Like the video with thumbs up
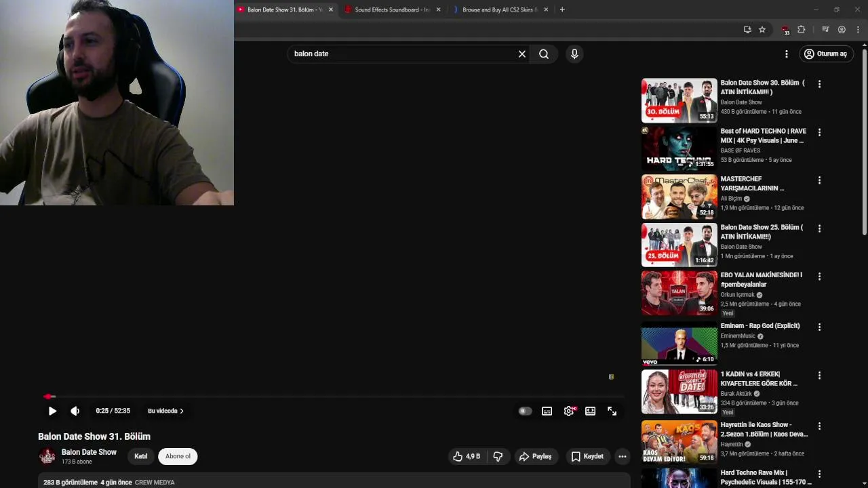The image size is (868, 488). pyautogui.click(x=467, y=456)
